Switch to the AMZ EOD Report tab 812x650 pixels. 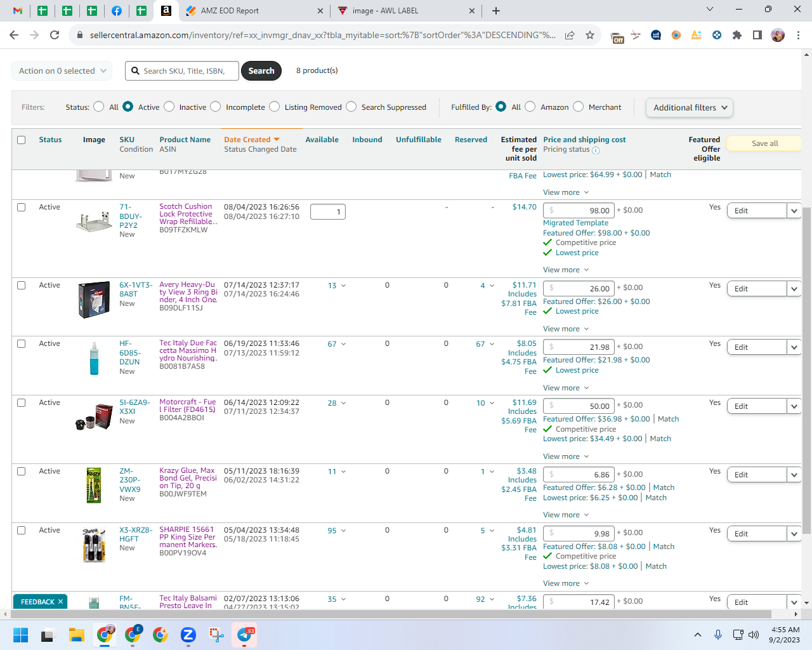click(x=254, y=11)
